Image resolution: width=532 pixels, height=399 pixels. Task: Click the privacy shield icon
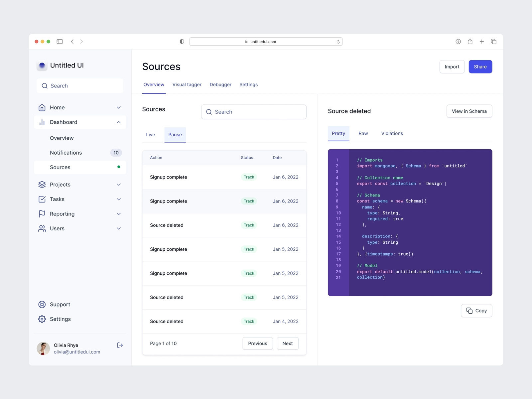[x=182, y=42]
